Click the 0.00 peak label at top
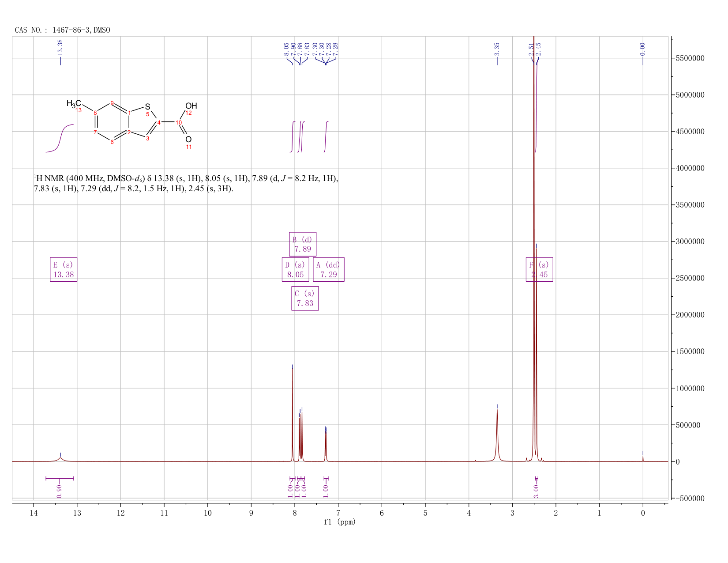 pyautogui.click(x=642, y=49)
